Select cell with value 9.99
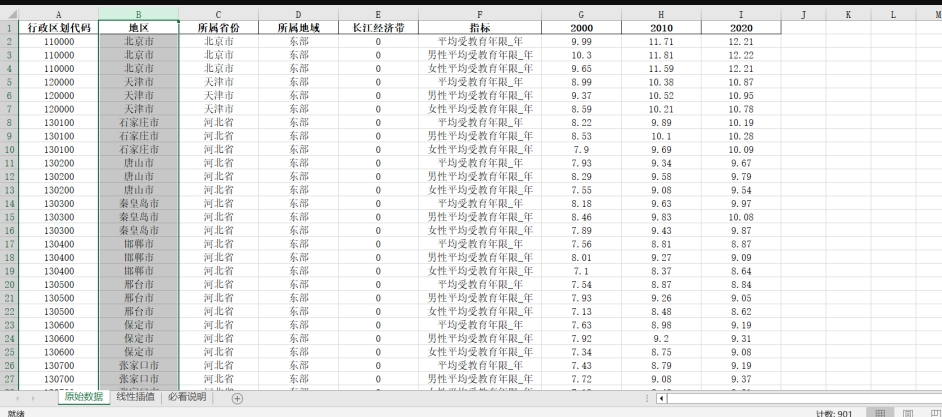 click(581, 41)
